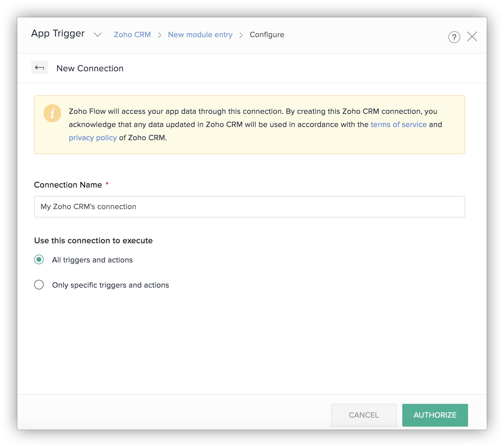The height and width of the screenshot is (447, 504).
Task: Open the privacy policy link
Action: [92, 138]
